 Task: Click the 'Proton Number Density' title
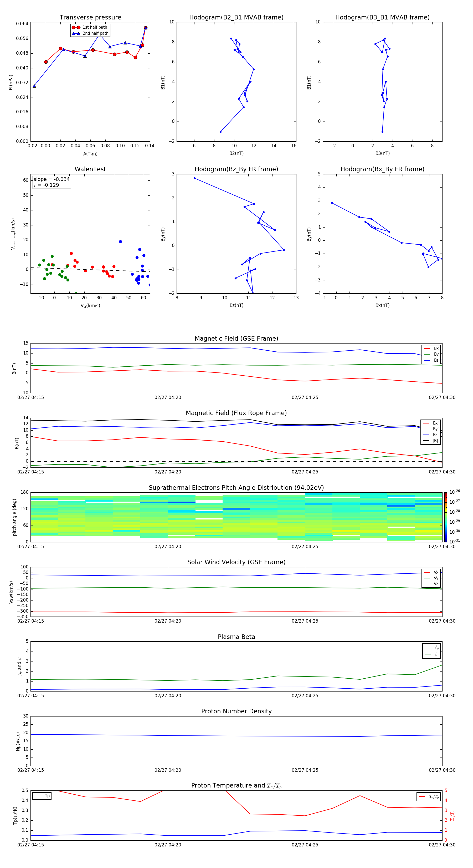click(236, 712)
